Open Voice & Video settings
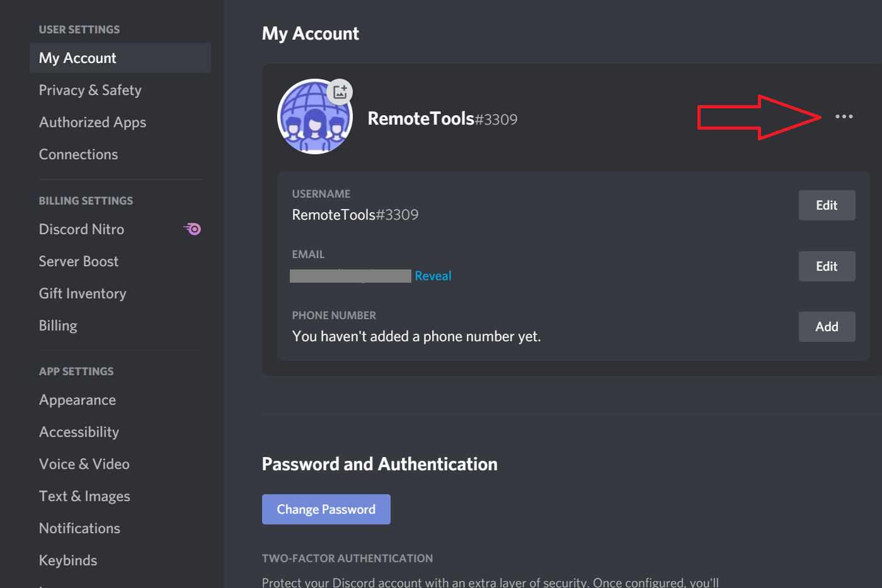Screen dimensions: 882x588 [x=84, y=463]
